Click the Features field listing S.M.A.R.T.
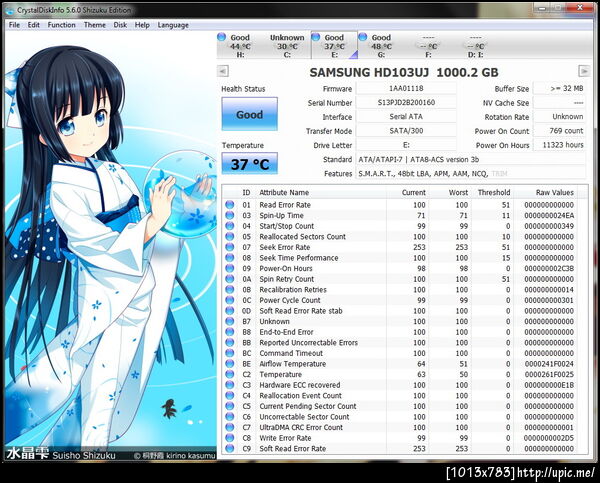Image resolution: width=600 pixels, height=483 pixels. [471, 173]
